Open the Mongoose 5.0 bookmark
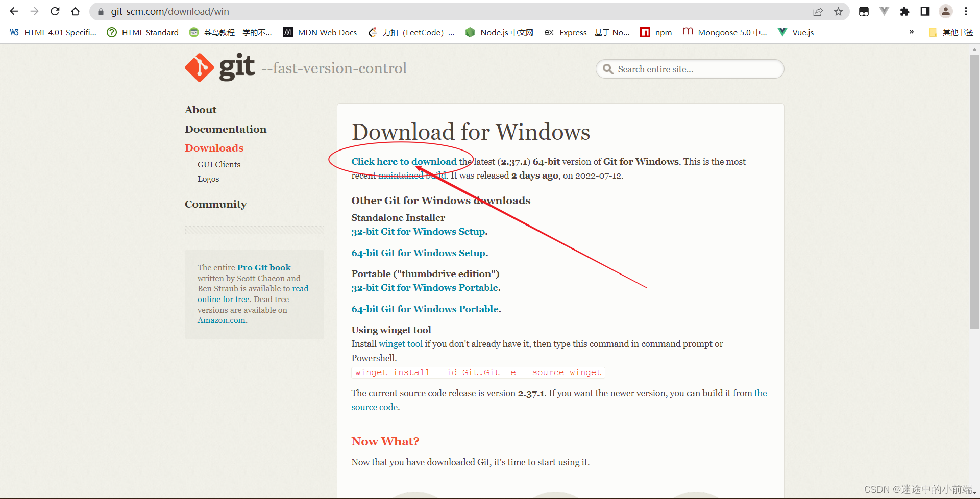This screenshot has width=980, height=499. (725, 32)
